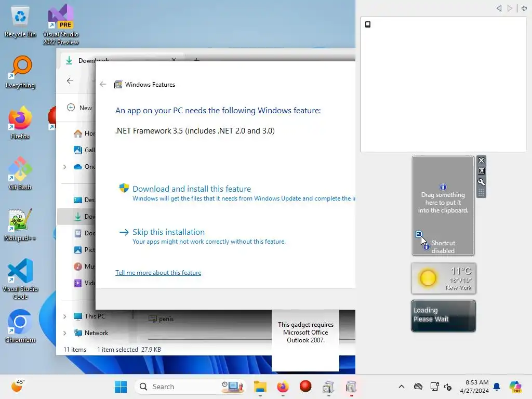
Task: Open Music folder icon in Explorer sidebar
Action: click(x=78, y=267)
